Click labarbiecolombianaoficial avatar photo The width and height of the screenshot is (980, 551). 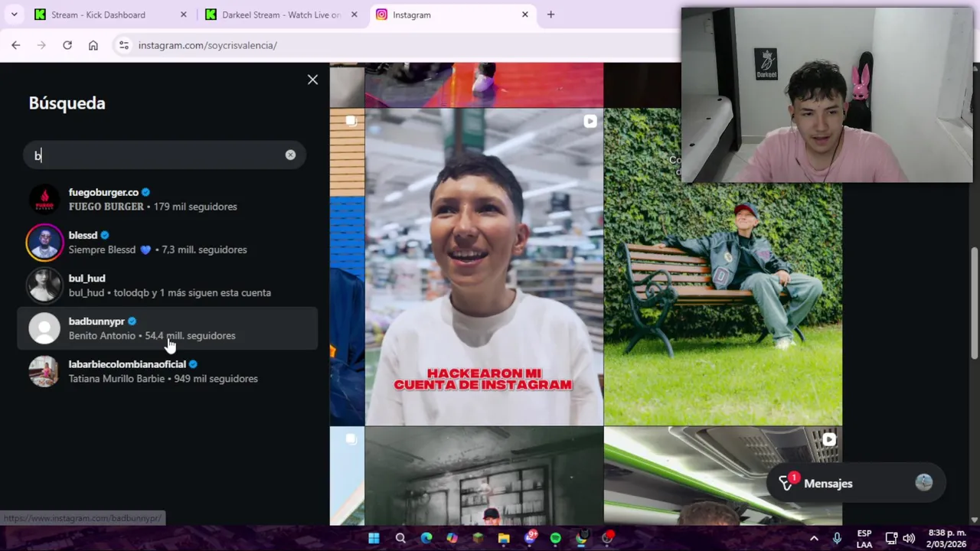click(x=44, y=371)
